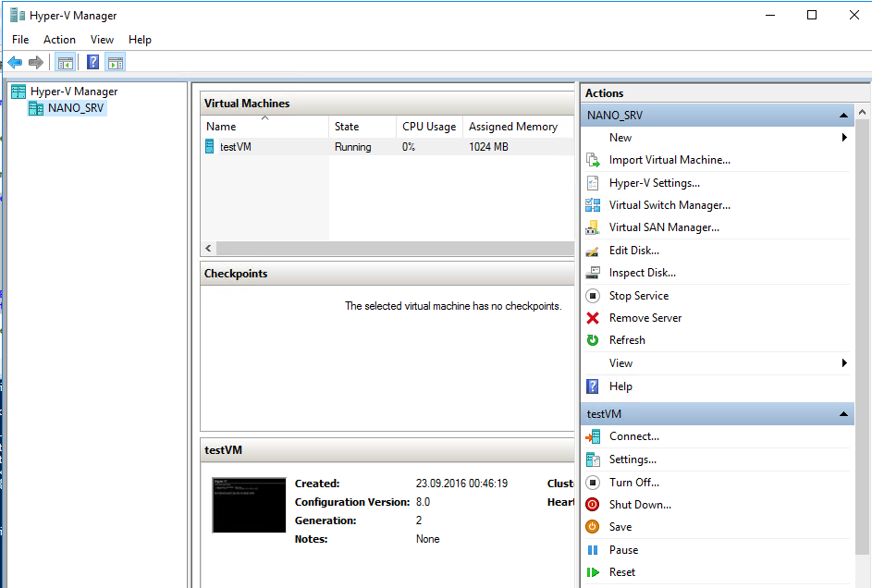Screen dimensions: 872x588
Task: Click the Virtual Machines horizontal scrollbar track
Action: [x=395, y=249]
